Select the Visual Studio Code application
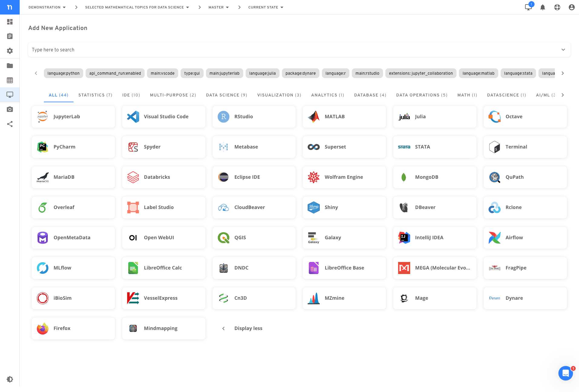Image resolution: width=579 pixels, height=392 pixels. pos(164,116)
